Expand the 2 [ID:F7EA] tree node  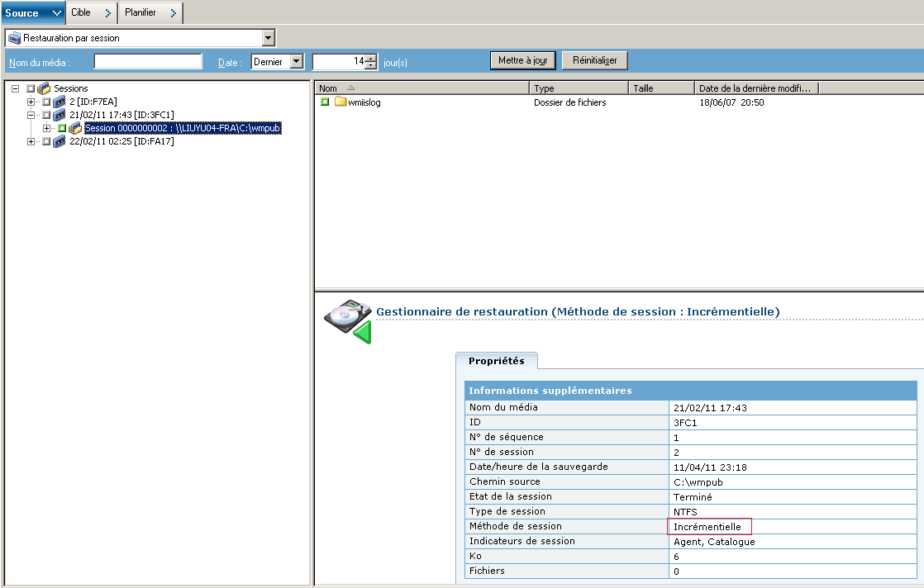31,102
